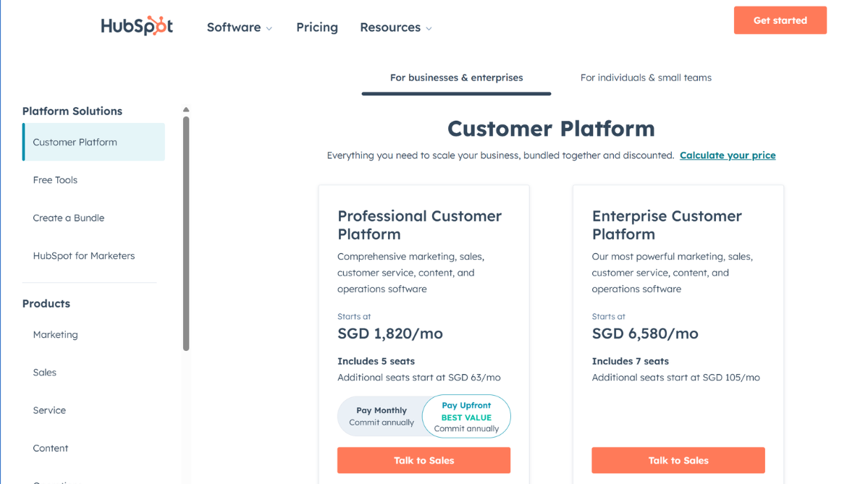Click the sidebar scrollbar thumb
This screenshot has width=868, height=484.
pyautogui.click(x=186, y=234)
